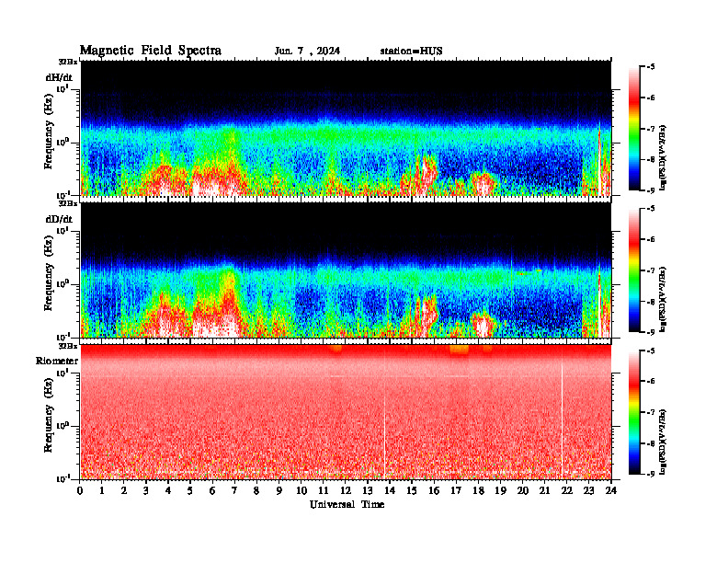Click hour 1 on the Universal Time axis
The height and width of the screenshot is (563, 728).
tap(102, 491)
